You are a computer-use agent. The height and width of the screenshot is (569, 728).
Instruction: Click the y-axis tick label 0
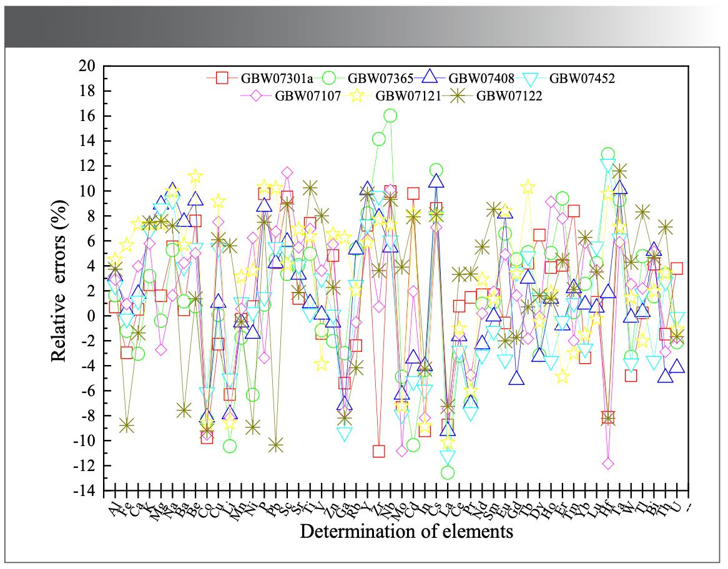91,316
